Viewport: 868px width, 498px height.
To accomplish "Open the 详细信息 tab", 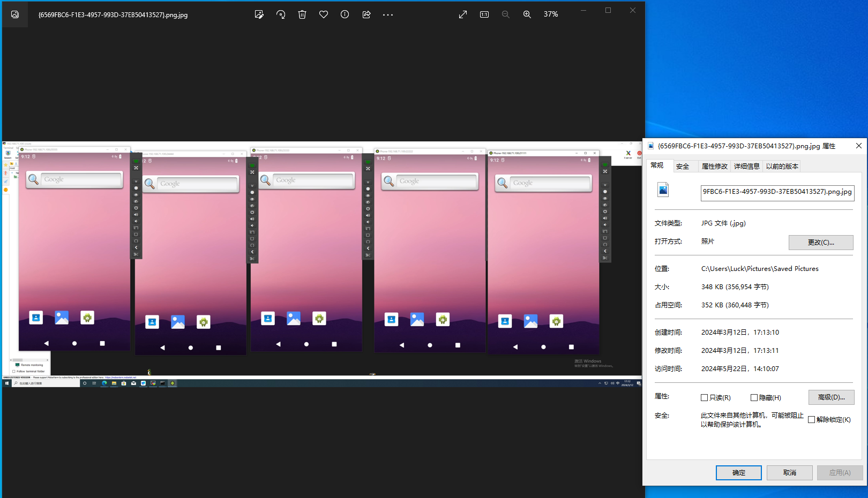I will point(746,167).
